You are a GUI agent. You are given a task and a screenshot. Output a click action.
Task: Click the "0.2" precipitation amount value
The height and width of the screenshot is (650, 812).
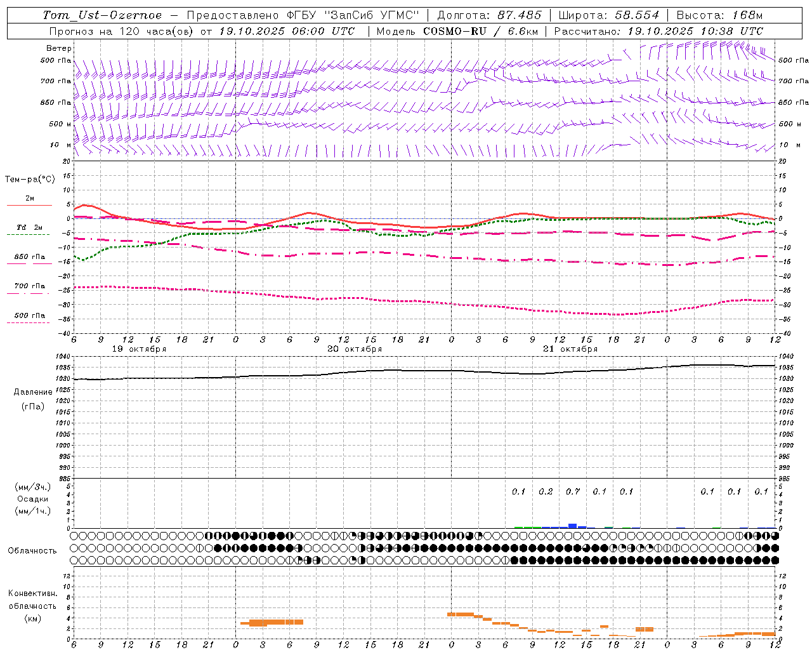[546, 491]
